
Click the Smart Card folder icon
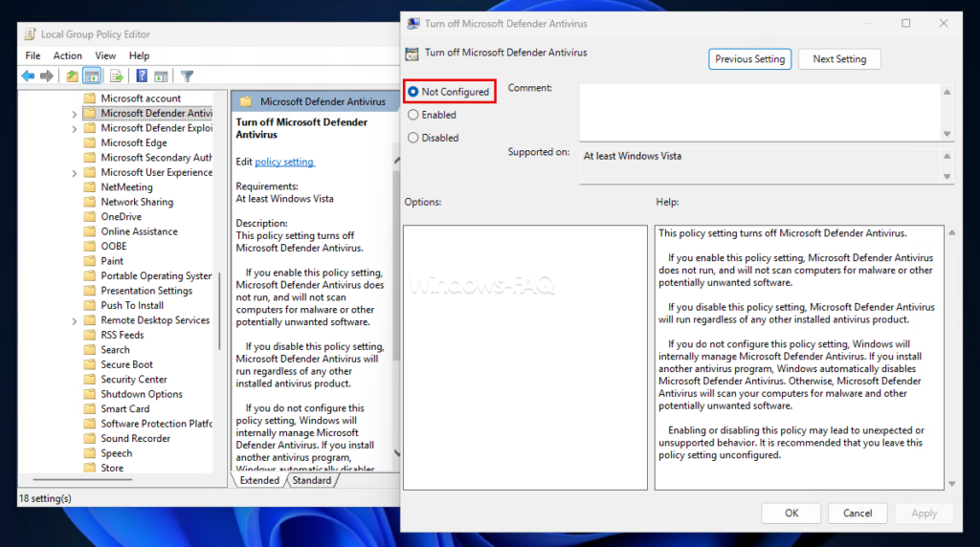[90, 409]
